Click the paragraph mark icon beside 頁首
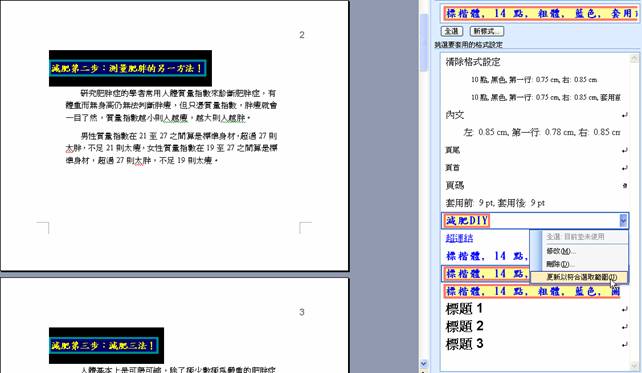Viewport: 642px width, 373px height. (624, 168)
